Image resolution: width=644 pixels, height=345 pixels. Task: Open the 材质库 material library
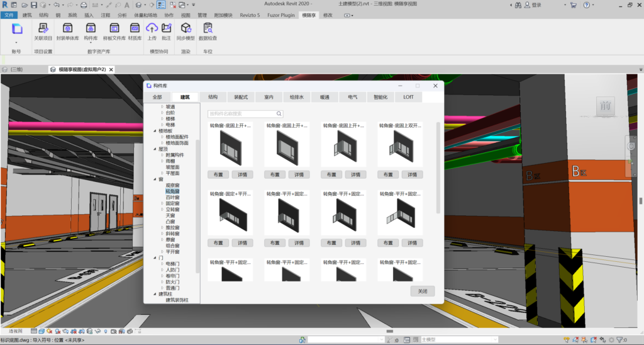point(135,29)
